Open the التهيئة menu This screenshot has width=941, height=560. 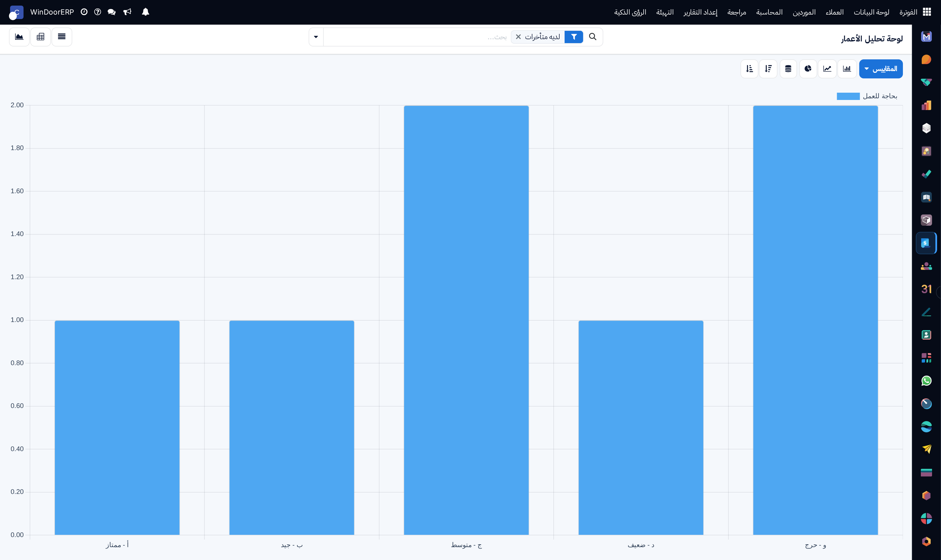665,12
